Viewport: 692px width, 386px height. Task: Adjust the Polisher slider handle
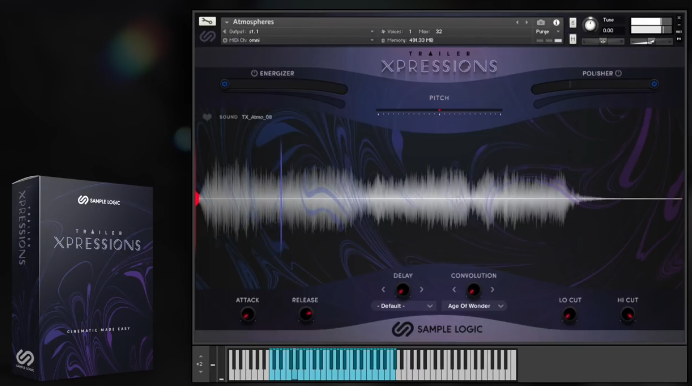[x=654, y=84]
